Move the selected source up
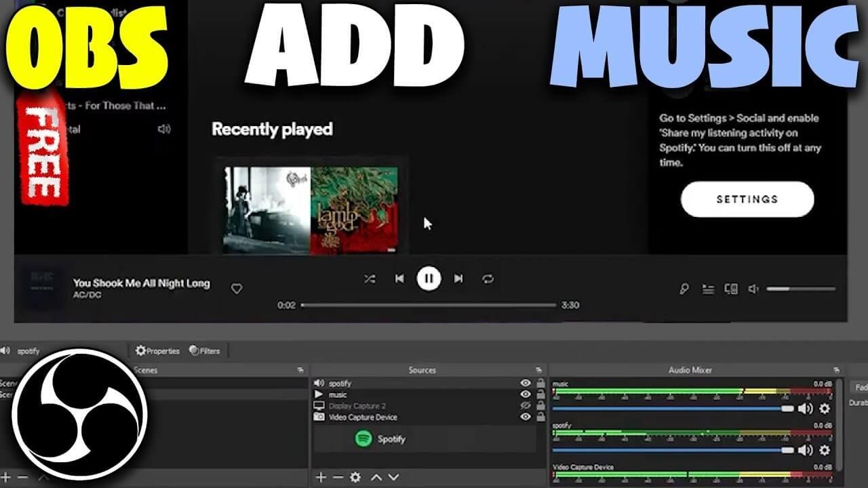868x488 pixels. tap(376, 478)
